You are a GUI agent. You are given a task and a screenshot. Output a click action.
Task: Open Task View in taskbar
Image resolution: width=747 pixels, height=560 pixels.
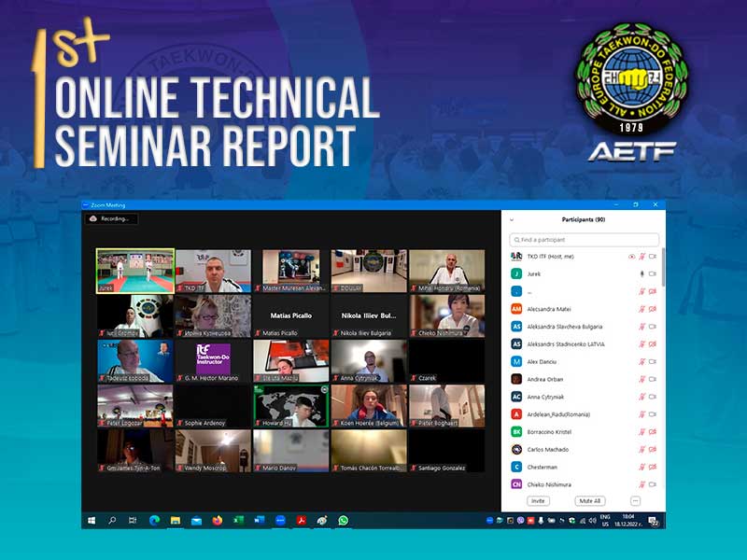point(133,521)
